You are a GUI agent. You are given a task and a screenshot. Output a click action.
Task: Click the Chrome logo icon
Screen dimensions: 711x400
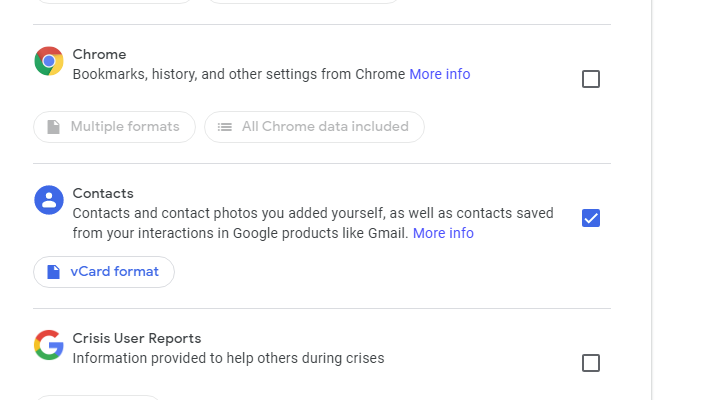[x=49, y=61]
